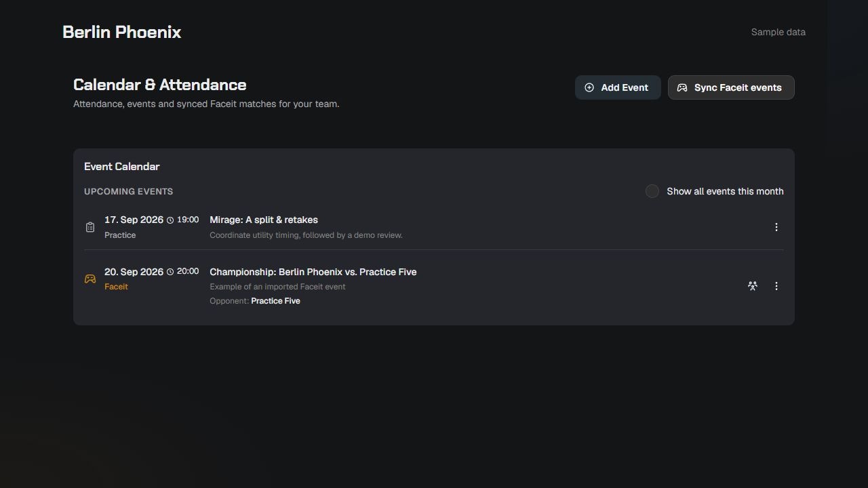Click the 20. Sep 2026 date
The height and width of the screenshot is (488, 868).
tap(134, 272)
